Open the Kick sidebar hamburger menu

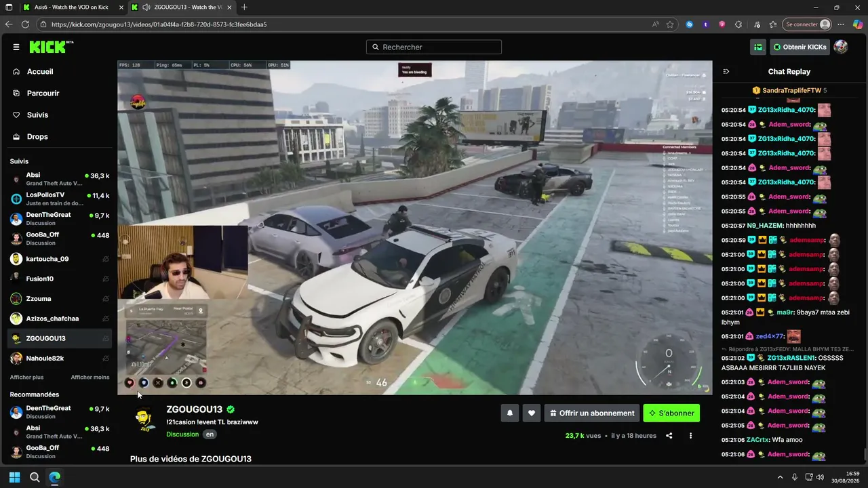click(16, 47)
